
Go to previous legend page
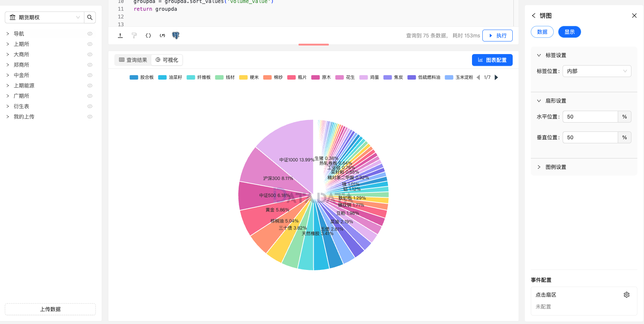click(478, 77)
